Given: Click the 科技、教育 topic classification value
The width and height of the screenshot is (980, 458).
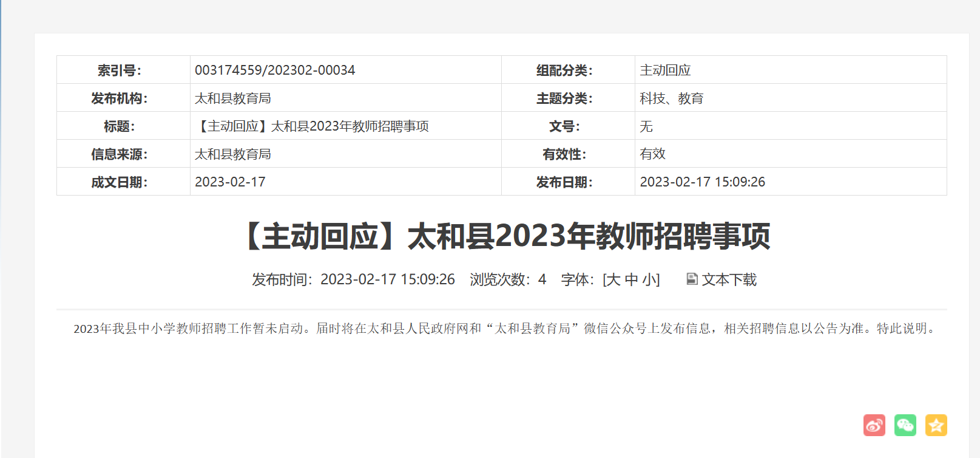Looking at the screenshot, I should [671, 98].
